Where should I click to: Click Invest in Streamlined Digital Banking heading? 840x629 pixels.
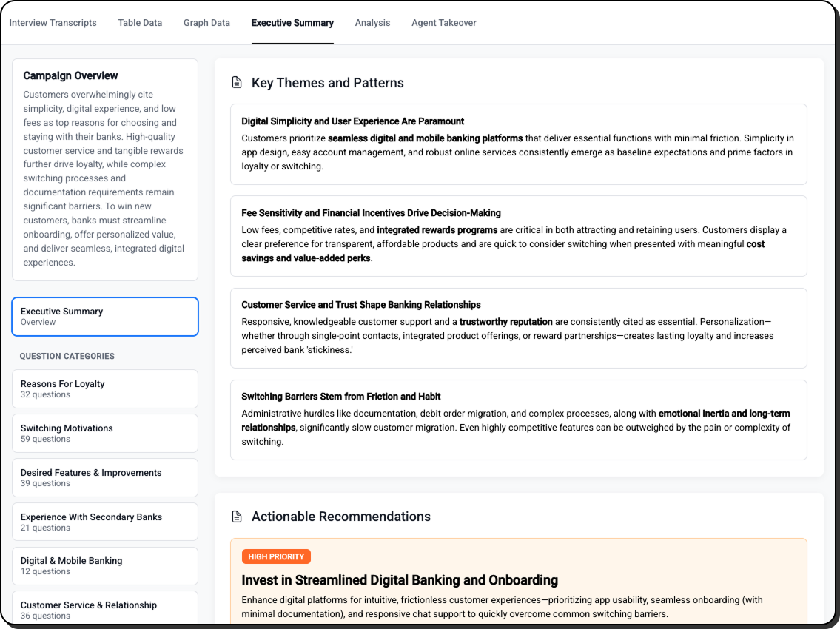(400, 580)
